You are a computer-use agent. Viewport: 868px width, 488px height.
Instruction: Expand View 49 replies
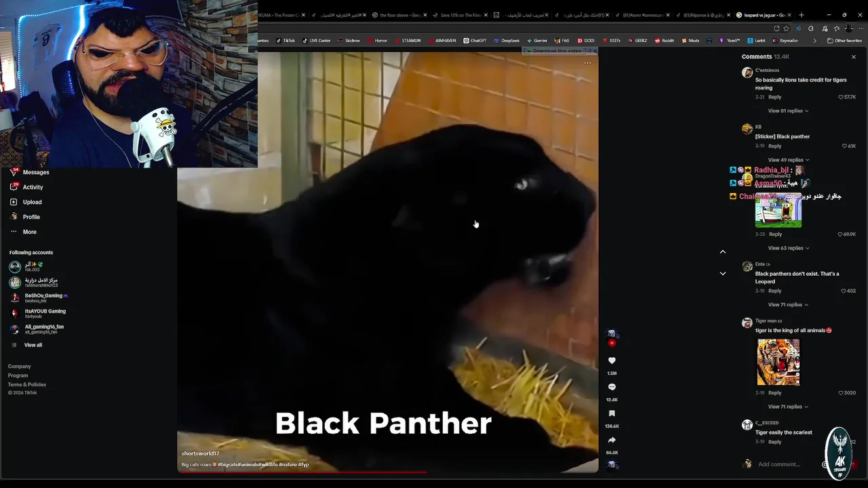click(x=788, y=160)
